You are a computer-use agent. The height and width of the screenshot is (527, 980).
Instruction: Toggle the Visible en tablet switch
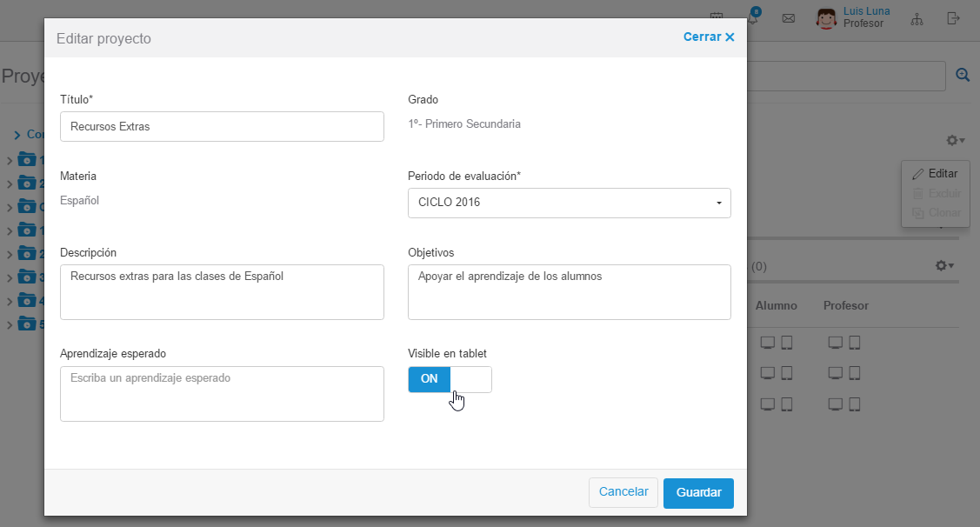click(x=450, y=379)
